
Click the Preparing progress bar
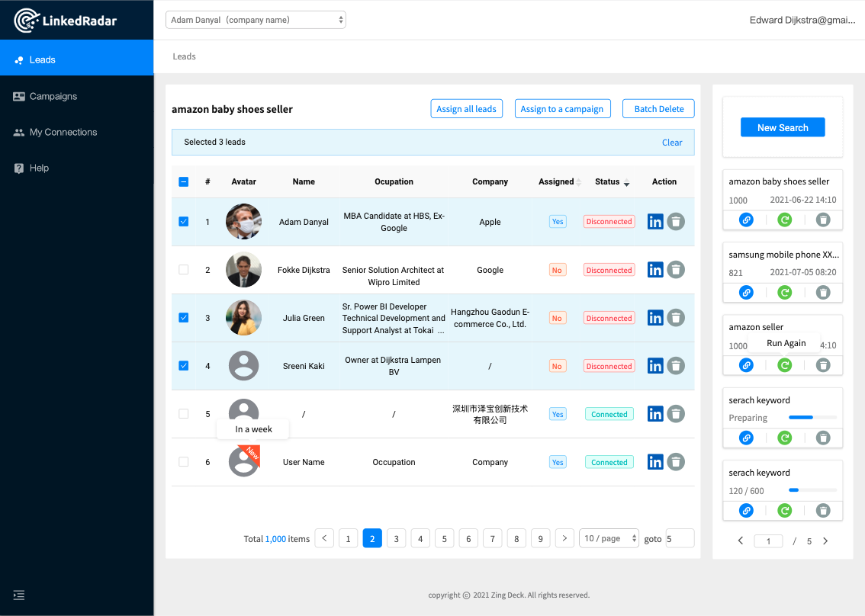[812, 418]
